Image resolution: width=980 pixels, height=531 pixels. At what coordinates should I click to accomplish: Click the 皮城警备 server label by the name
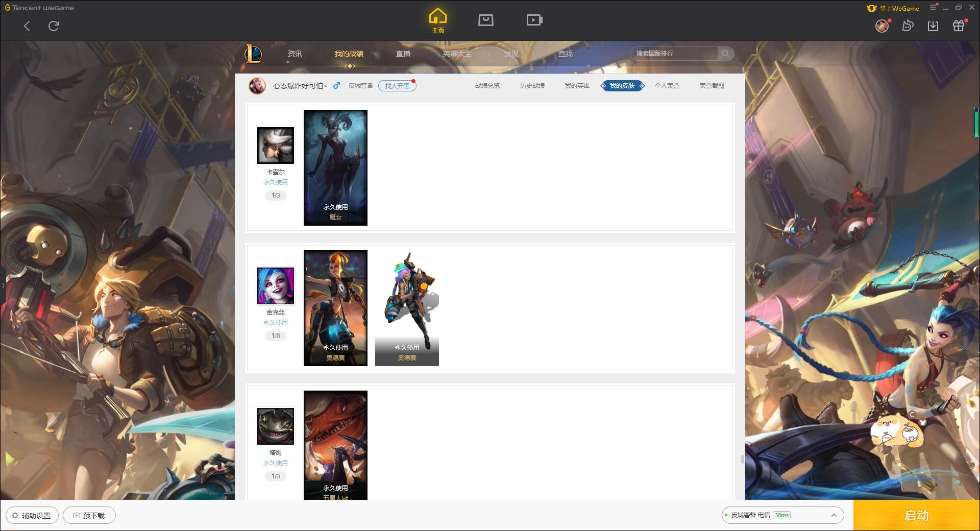click(x=361, y=86)
